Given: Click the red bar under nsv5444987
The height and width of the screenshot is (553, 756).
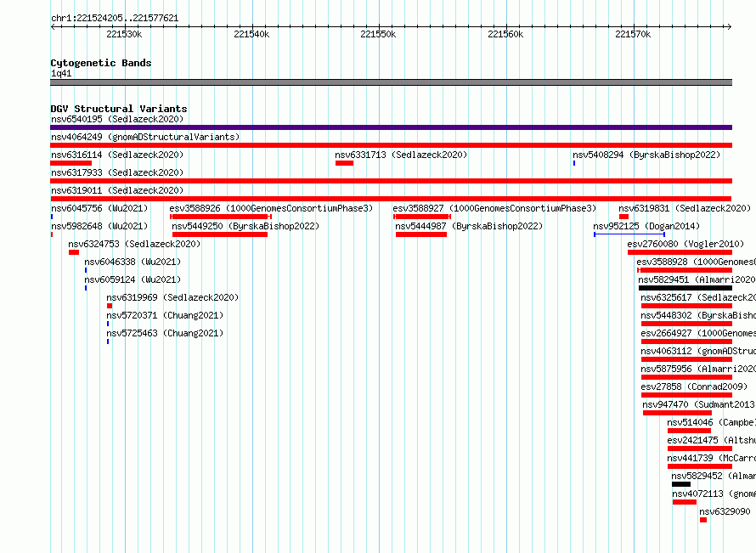Looking at the screenshot, I should 421,234.
